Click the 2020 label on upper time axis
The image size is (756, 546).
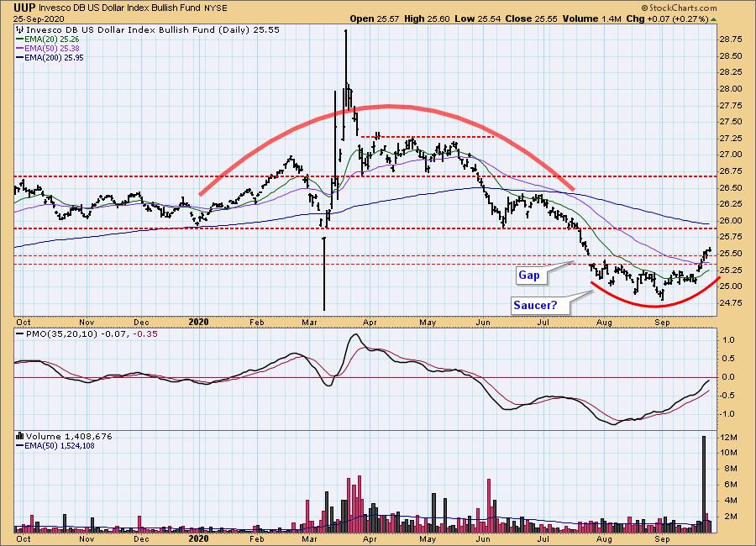[198, 323]
